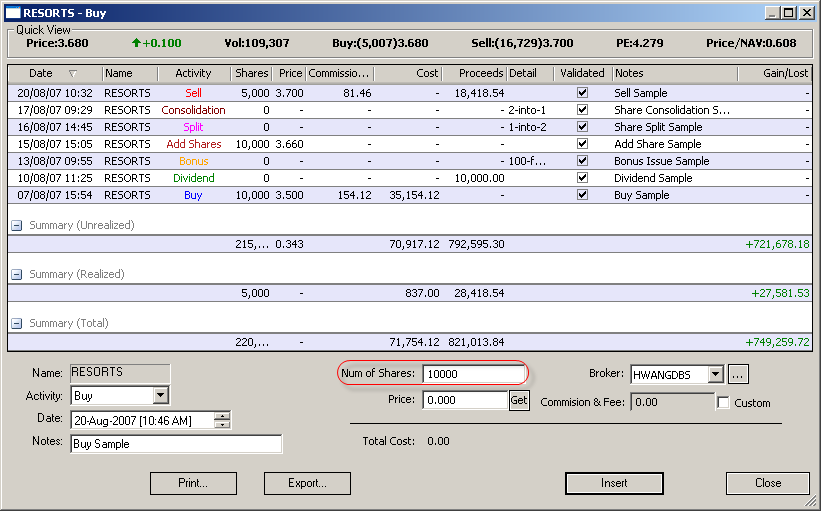The image size is (821, 511).
Task: Increase date with the spinner up arrow
Action: (223, 416)
